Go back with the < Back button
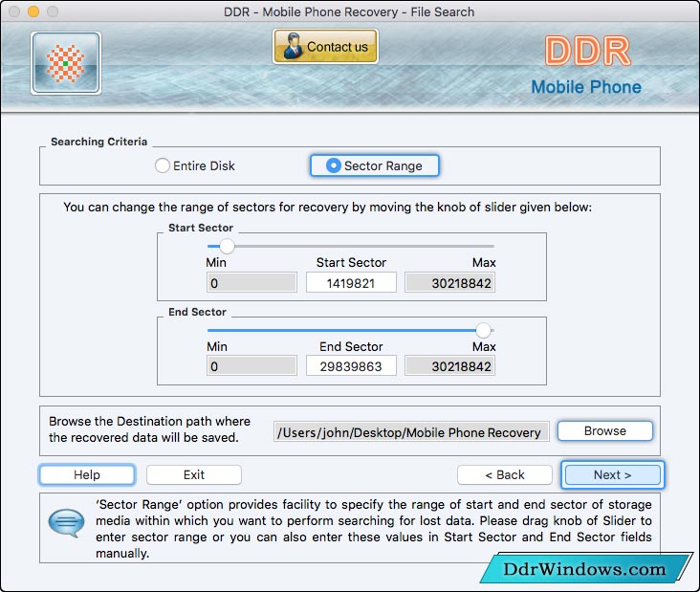Viewport: 700px width, 592px height. (x=505, y=474)
